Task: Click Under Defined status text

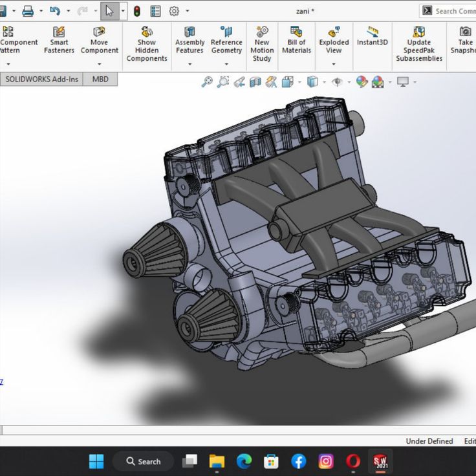Action: (429, 441)
